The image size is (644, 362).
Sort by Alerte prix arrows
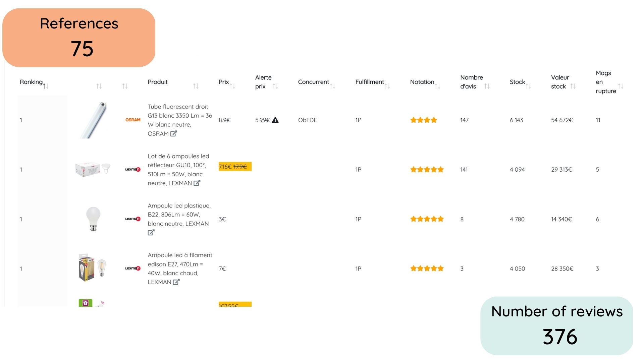(x=275, y=86)
